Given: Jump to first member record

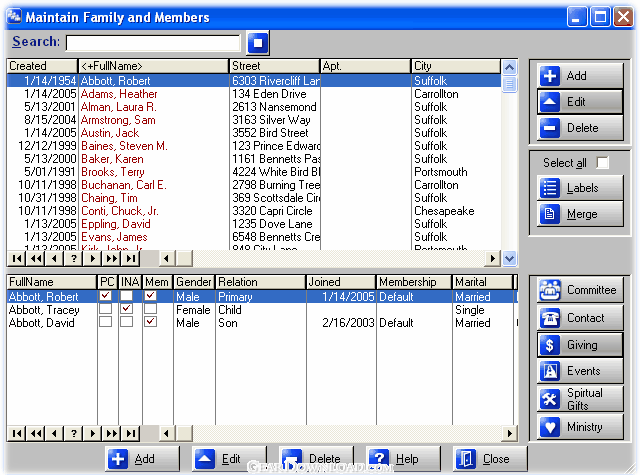Looking at the screenshot, I should coord(17,433).
